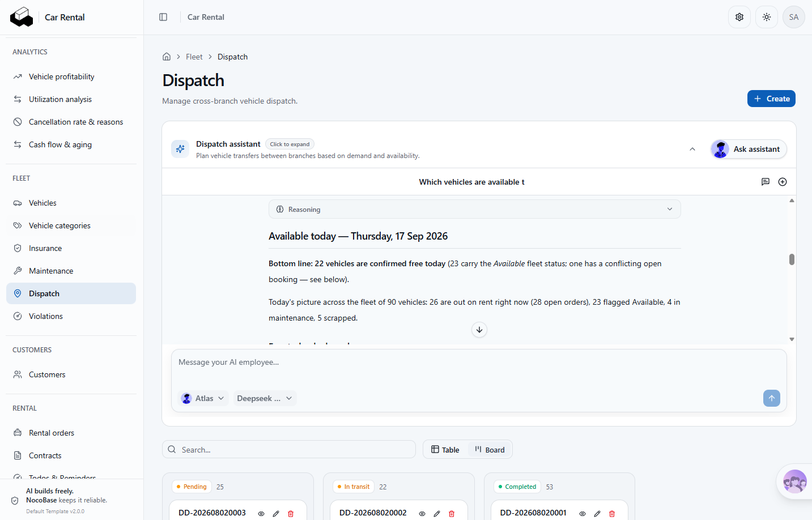The image size is (812, 520).
Task: Open Rental orders sidebar item
Action: click(x=71, y=433)
